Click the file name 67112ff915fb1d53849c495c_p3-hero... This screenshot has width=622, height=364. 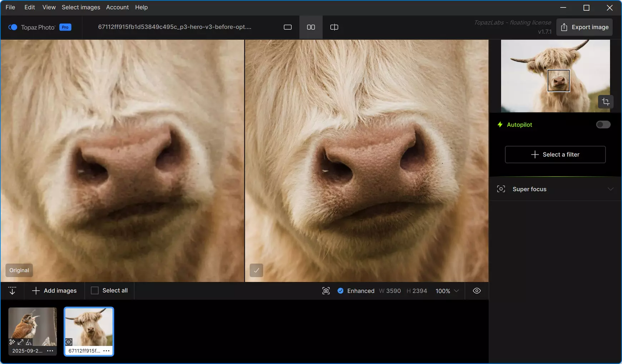pos(175,27)
